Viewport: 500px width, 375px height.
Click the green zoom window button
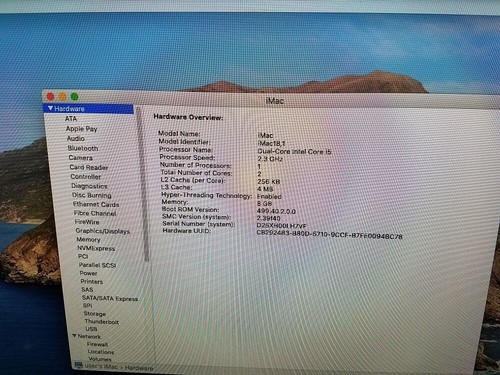coord(75,97)
